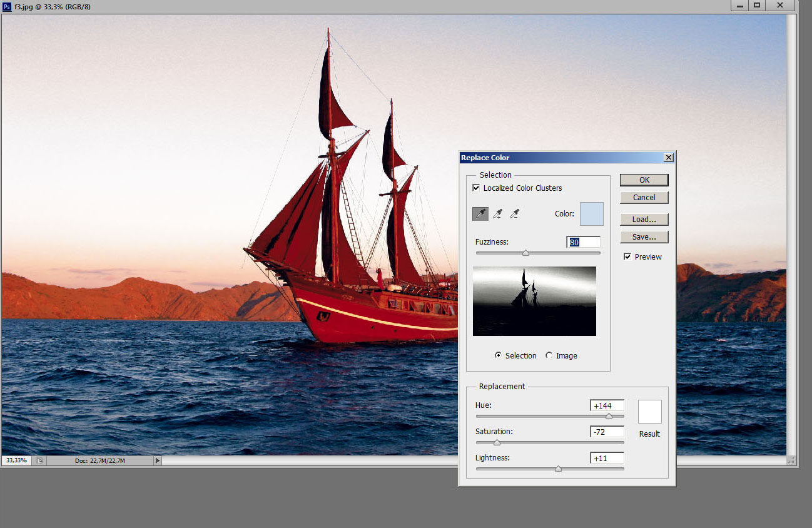Select the main eyedropper tool

pos(480,214)
